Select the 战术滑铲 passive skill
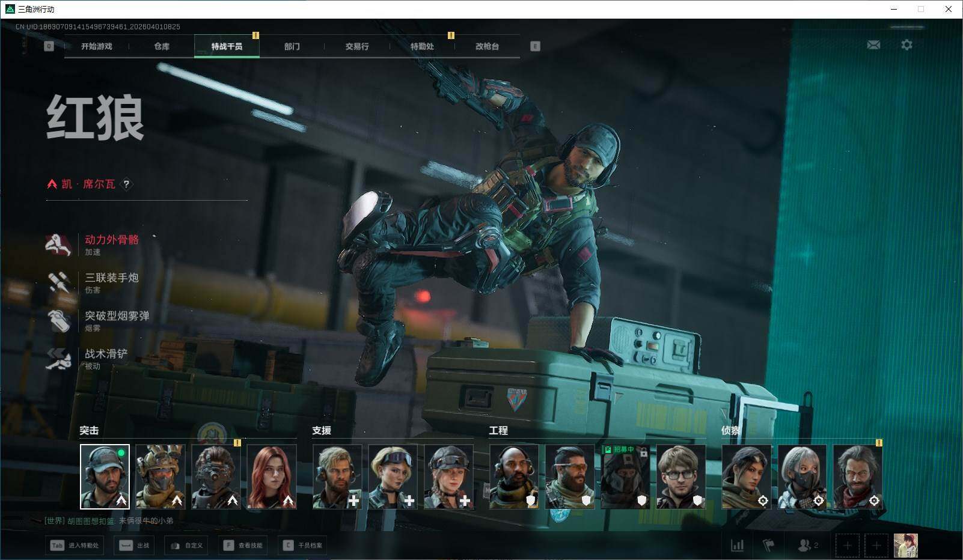Viewport: 963px width, 560px height. pyautogui.click(x=88, y=359)
